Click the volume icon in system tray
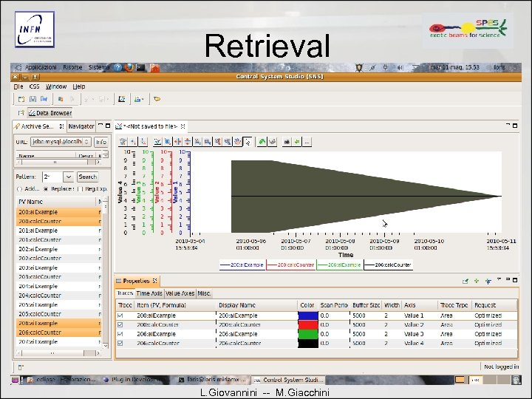The image size is (532, 399). coord(400,67)
